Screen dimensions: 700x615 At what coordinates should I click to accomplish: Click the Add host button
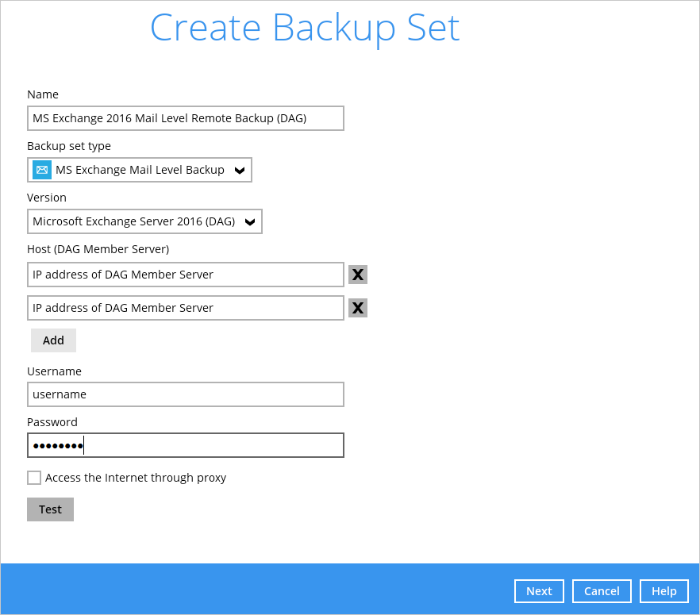[54, 340]
